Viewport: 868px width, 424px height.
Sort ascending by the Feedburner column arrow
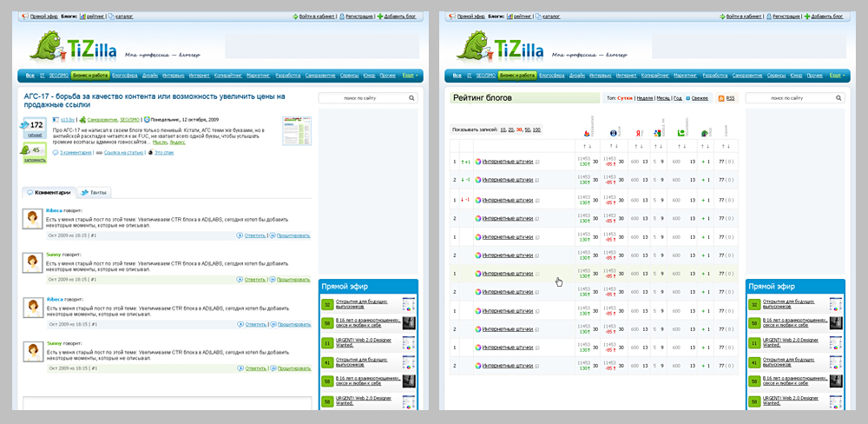[584, 146]
